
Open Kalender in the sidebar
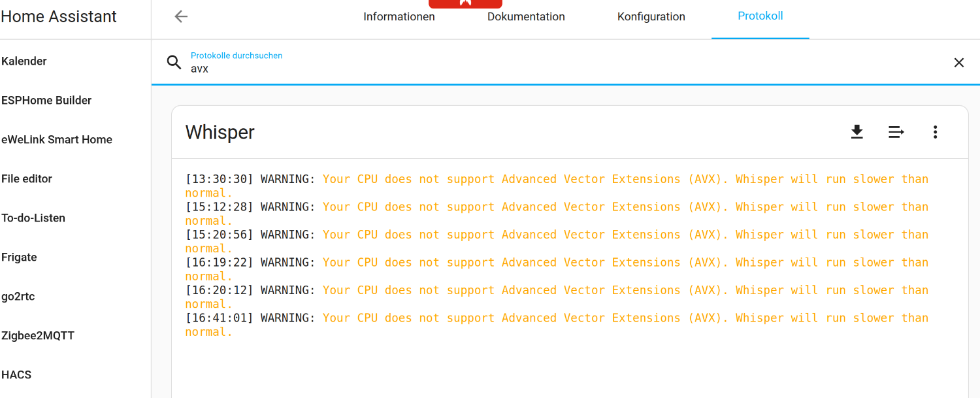tap(24, 61)
